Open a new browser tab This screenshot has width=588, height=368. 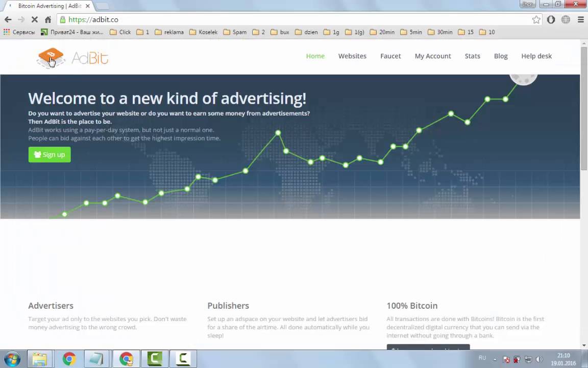pos(102,6)
